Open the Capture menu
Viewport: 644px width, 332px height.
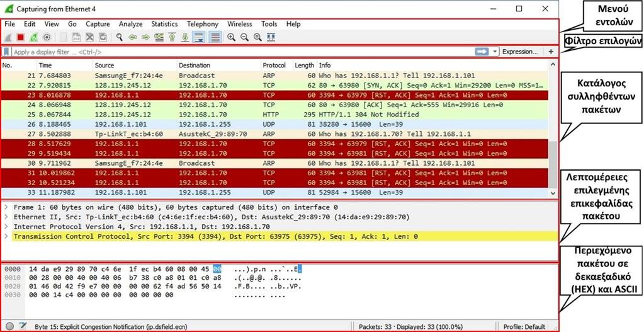(98, 24)
